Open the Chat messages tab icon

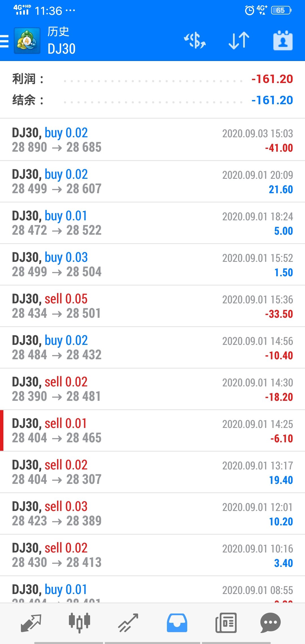pyautogui.click(x=270, y=623)
